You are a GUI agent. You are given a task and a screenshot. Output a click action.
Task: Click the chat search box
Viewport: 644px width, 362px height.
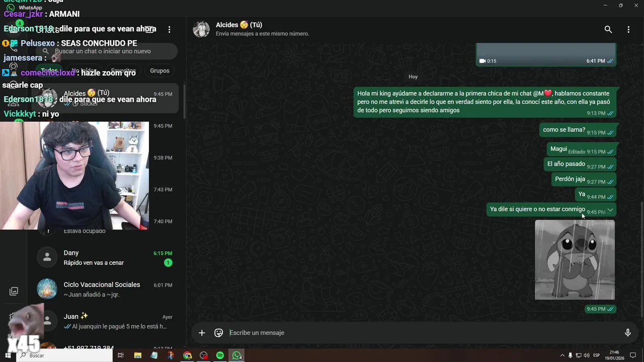tap(107, 51)
